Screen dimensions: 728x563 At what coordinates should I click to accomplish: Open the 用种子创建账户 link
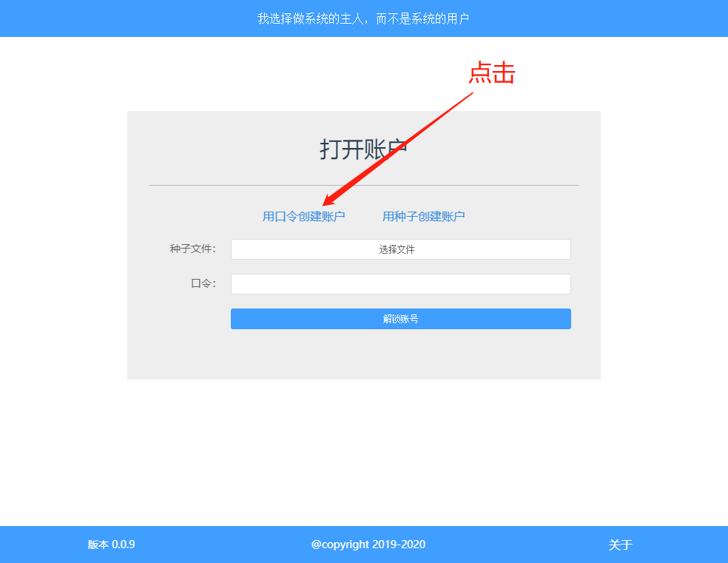[423, 216]
